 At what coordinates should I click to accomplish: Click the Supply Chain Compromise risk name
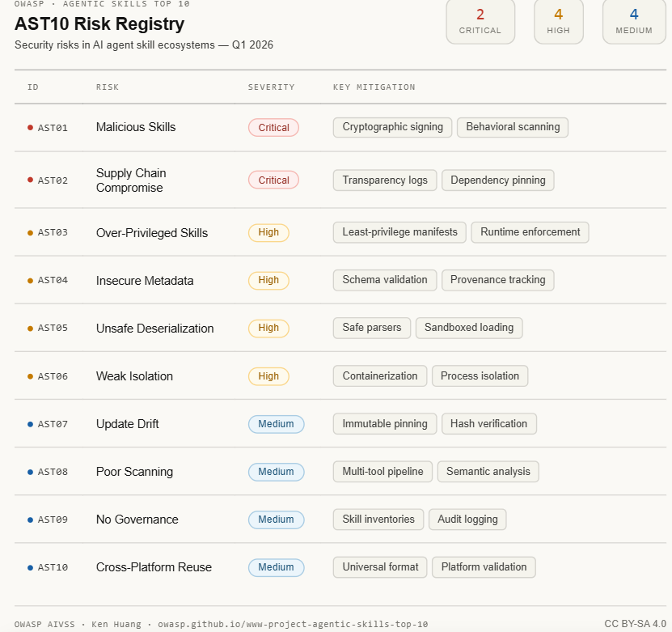tap(131, 180)
